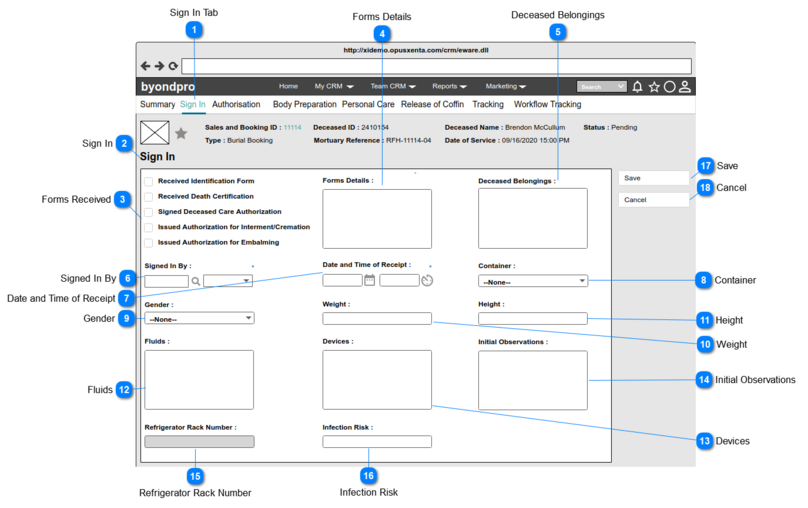Click the Deceased Name Brendon McCullum text
The width and height of the screenshot is (808, 508).
505,128
